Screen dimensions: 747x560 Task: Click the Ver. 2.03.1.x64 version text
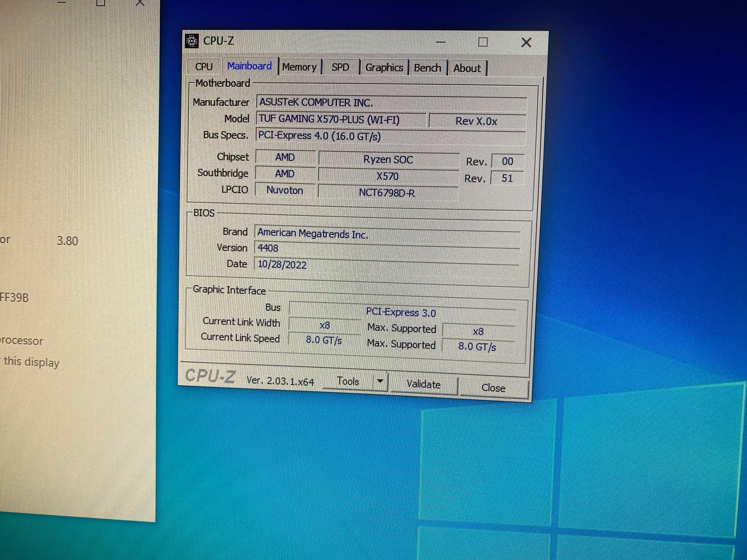click(x=280, y=381)
